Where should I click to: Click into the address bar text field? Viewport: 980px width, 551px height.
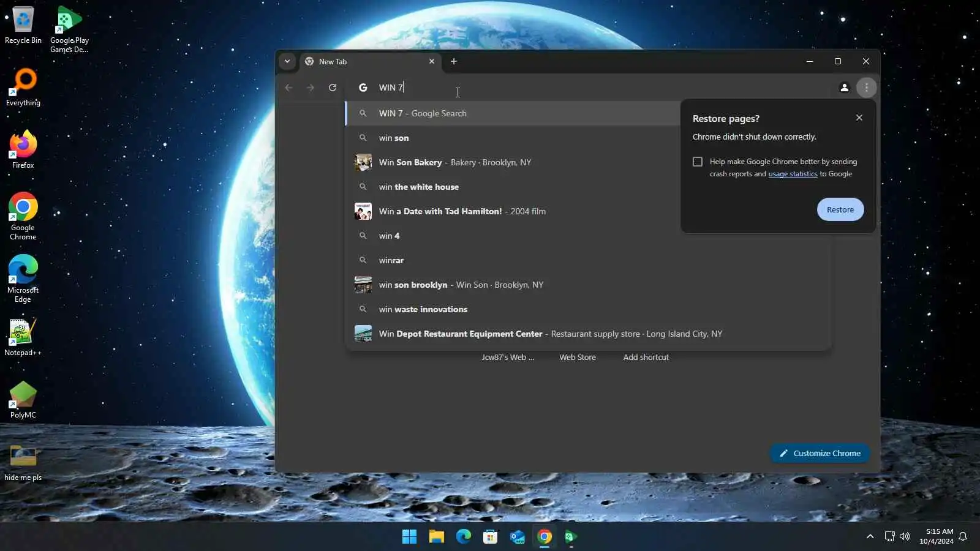(x=588, y=88)
